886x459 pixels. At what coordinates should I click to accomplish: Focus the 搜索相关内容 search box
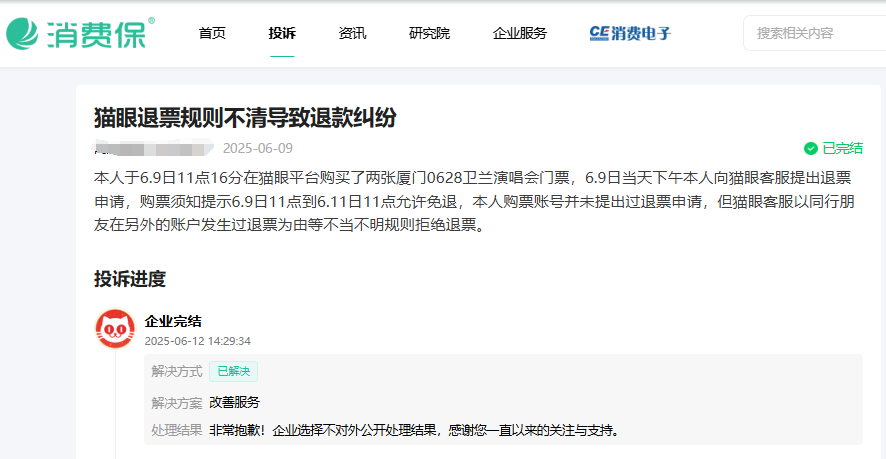click(x=815, y=33)
